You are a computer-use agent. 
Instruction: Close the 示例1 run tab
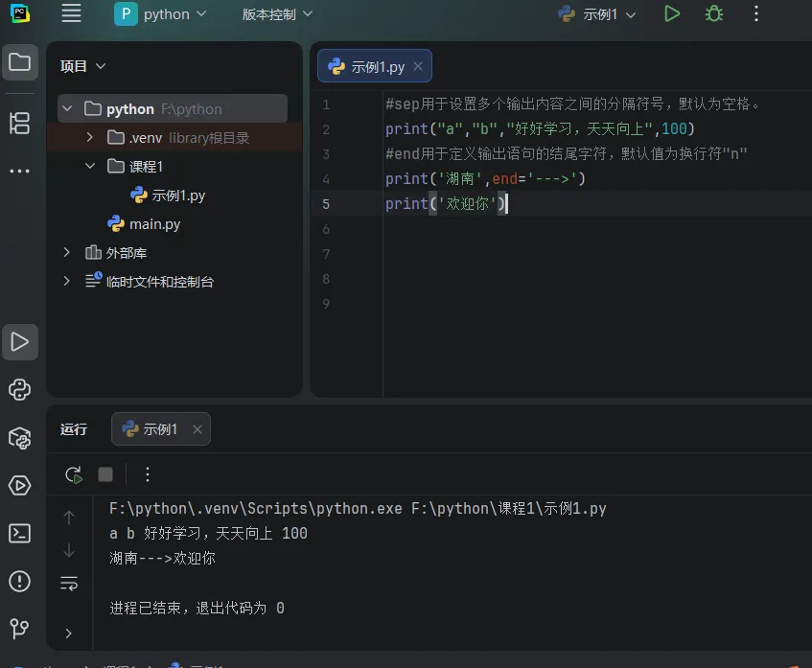(197, 429)
